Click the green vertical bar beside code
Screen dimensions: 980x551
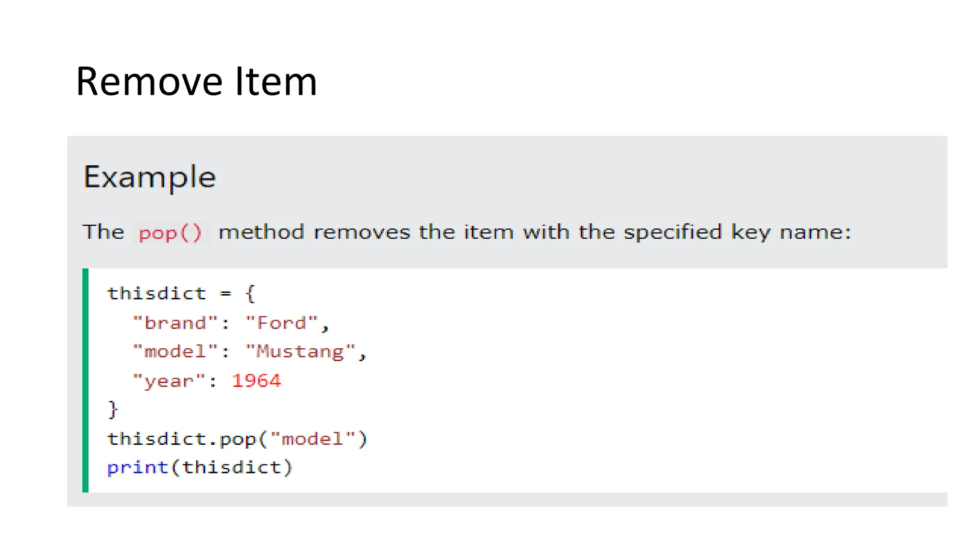point(86,380)
